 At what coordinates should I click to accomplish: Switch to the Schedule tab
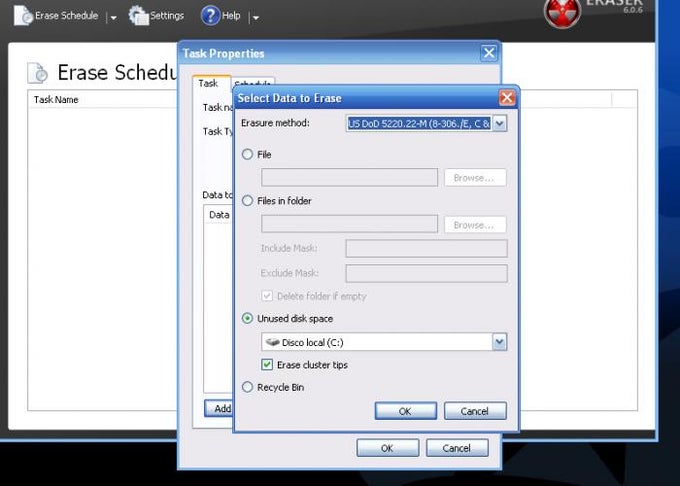(x=253, y=82)
